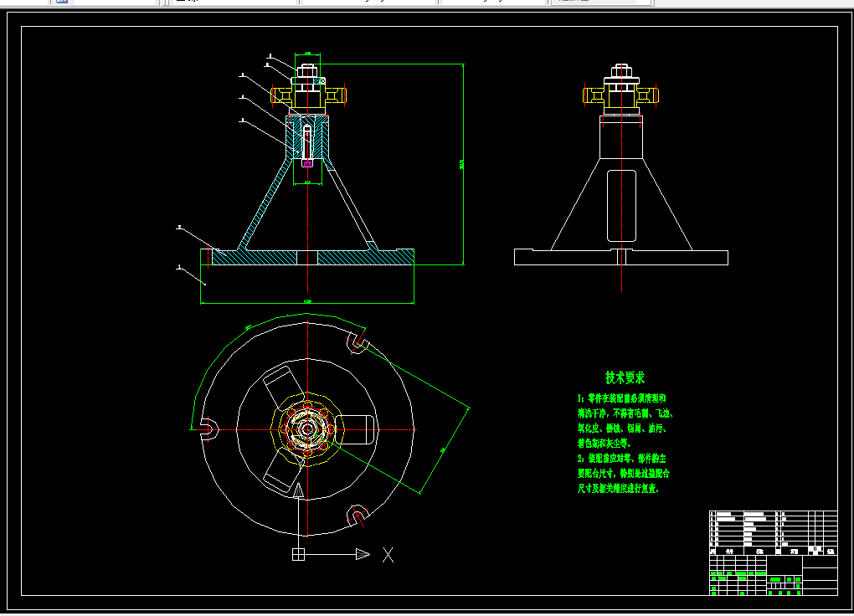The width and height of the screenshot is (854, 616).
Task: Click the note line '清洗干净, 不得有毛刺、飞边、'
Action: (625, 413)
